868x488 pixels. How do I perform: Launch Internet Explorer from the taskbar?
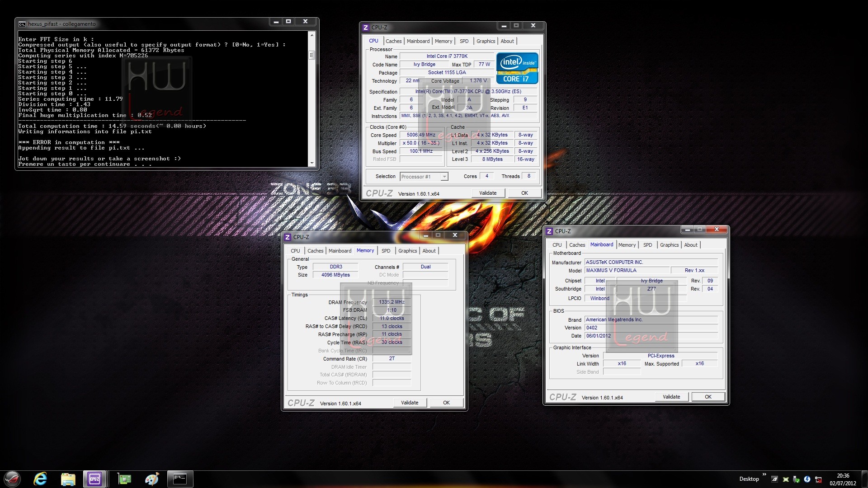click(40, 479)
